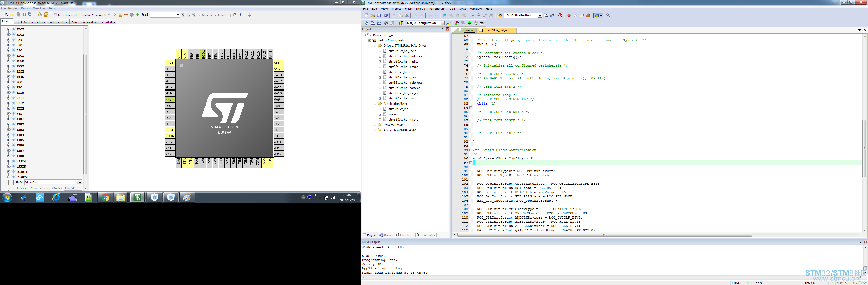
Task: Switch to the stm32f1xx_hal_uart.h editor tab
Action: tap(496, 30)
